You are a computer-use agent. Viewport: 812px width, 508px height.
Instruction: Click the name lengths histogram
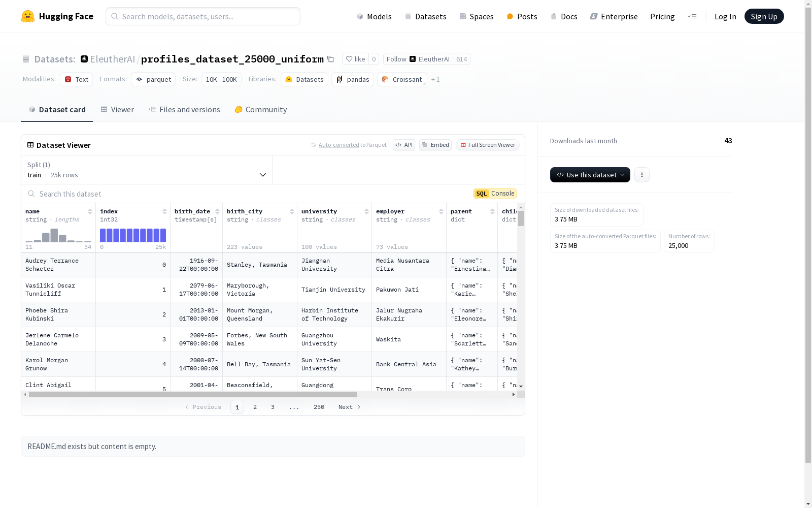point(58,235)
